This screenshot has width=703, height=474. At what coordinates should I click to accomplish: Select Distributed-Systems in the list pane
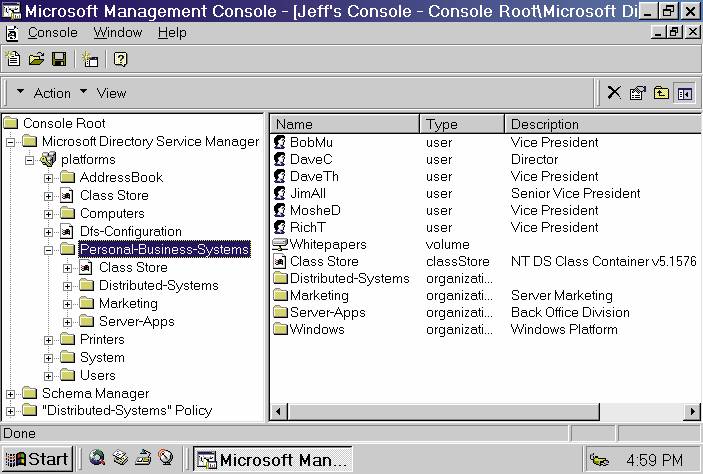coord(349,278)
